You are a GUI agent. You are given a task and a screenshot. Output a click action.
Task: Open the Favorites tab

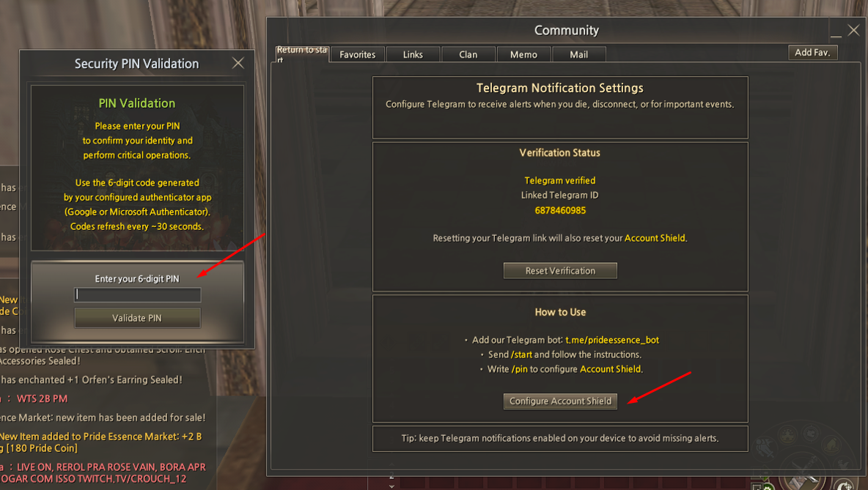coord(358,55)
